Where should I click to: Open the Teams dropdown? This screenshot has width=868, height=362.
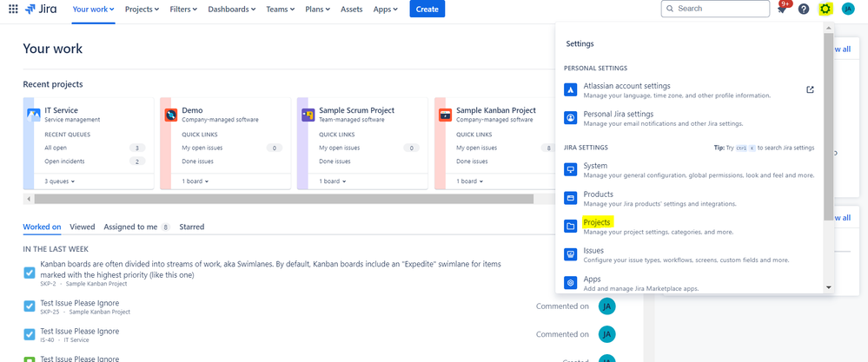[280, 10]
